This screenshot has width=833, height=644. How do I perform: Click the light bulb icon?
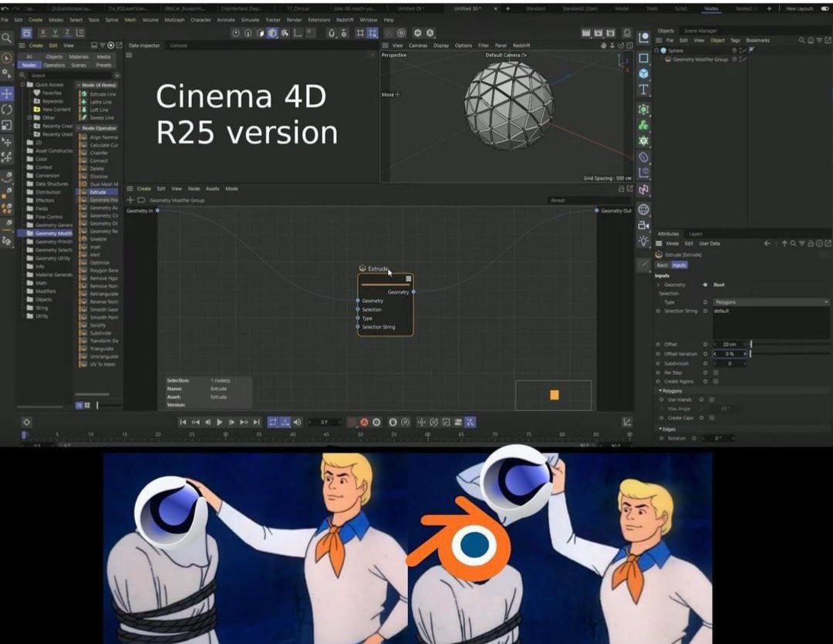pyautogui.click(x=643, y=241)
